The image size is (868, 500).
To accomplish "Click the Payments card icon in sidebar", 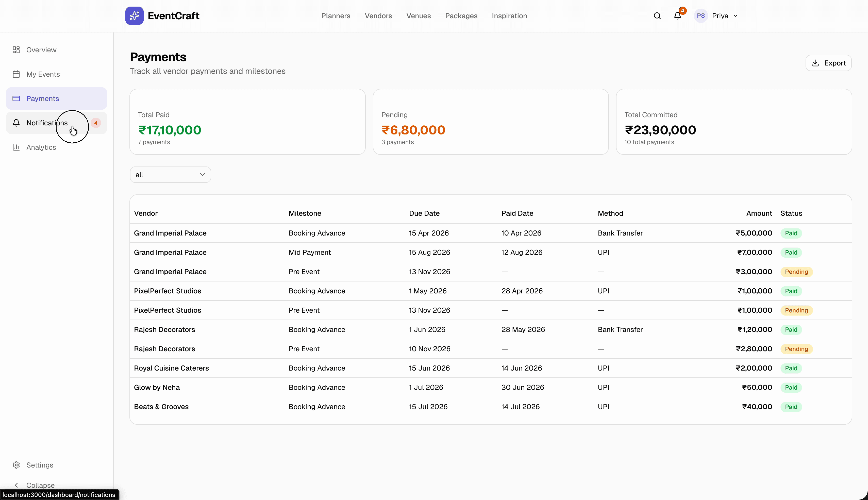I will pos(16,98).
